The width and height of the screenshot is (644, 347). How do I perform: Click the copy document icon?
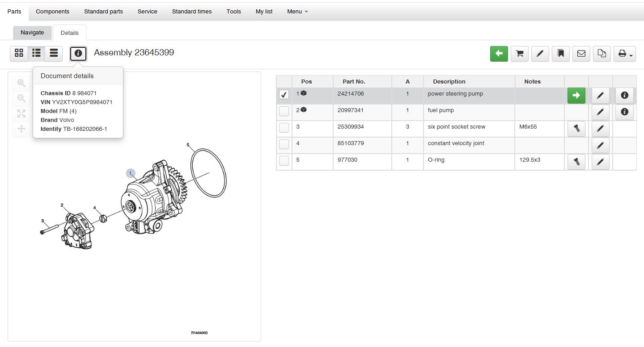click(x=602, y=54)
